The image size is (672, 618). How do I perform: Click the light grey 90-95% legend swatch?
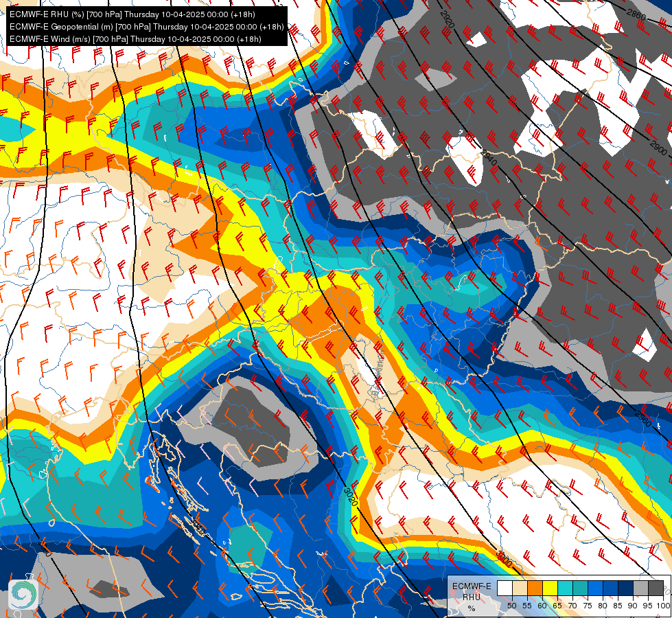tap(640, 588)
